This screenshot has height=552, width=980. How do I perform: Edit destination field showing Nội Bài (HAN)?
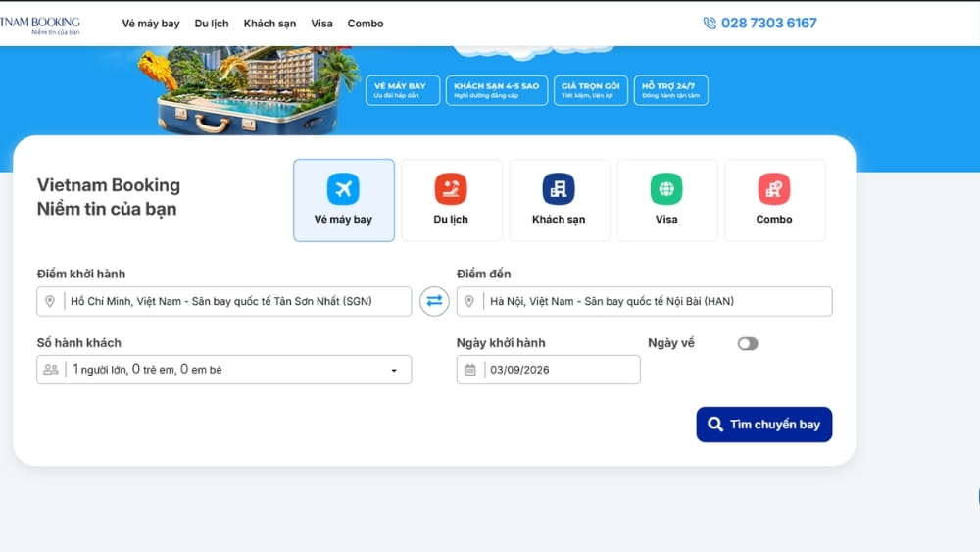645,301
